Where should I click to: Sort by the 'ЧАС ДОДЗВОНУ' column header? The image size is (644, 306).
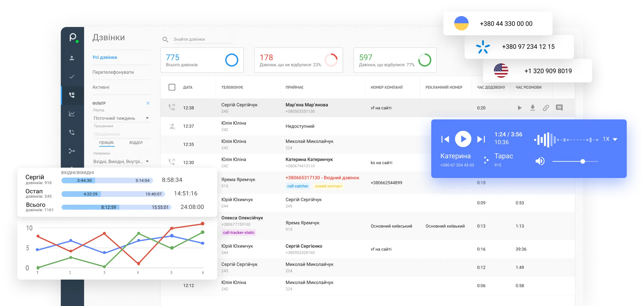click(491, 87)
